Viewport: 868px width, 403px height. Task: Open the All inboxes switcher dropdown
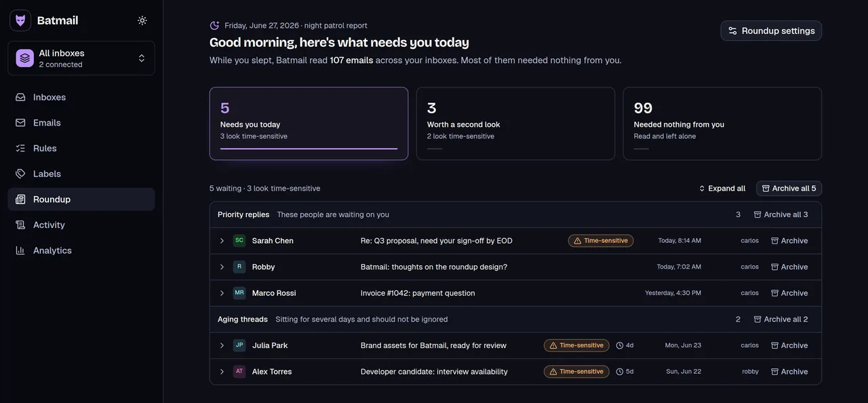tap(81, 58)
